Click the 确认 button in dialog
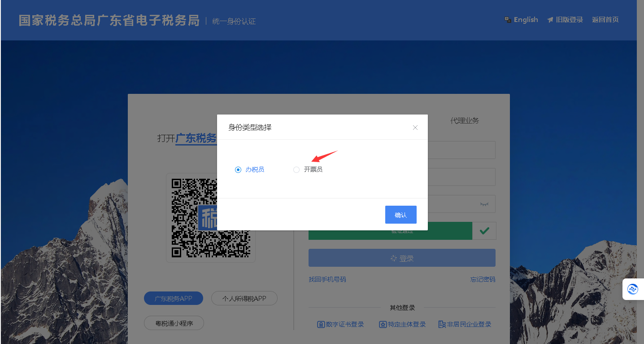Image resolution: width=644 pixels, height=344 pixels. 400,215
